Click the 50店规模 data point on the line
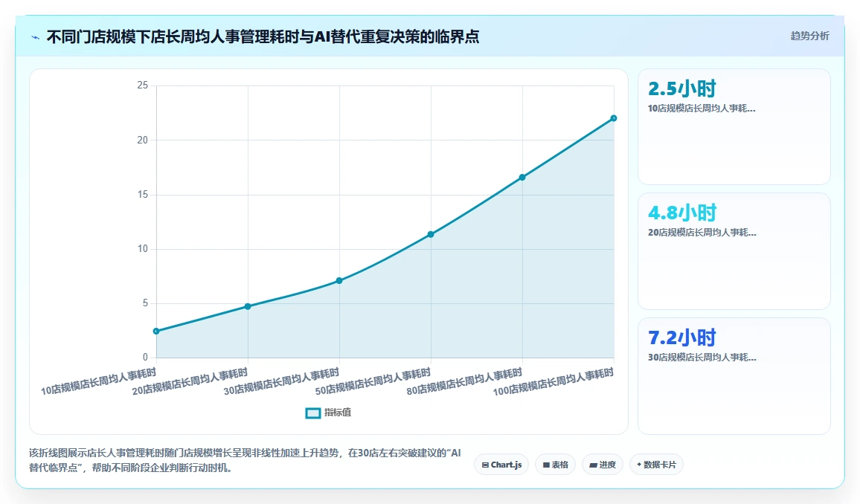The image size is (860, 504). coord(431,234)
